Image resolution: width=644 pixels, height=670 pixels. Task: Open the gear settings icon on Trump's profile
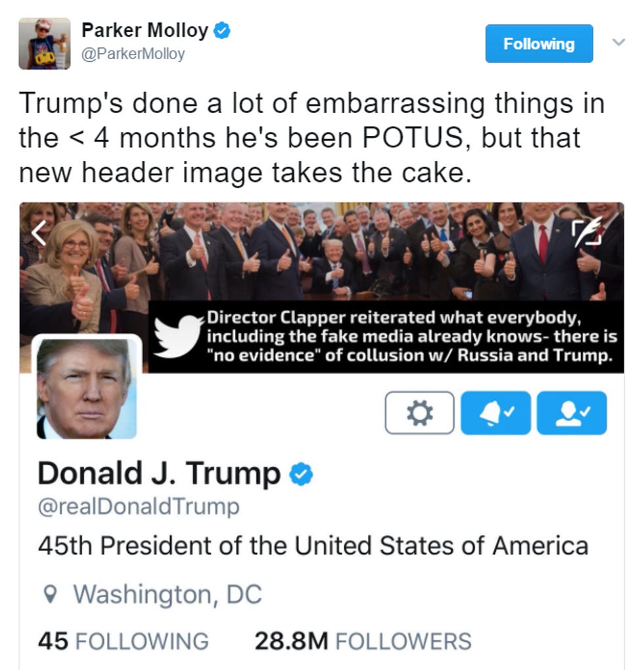pos(419,413)
